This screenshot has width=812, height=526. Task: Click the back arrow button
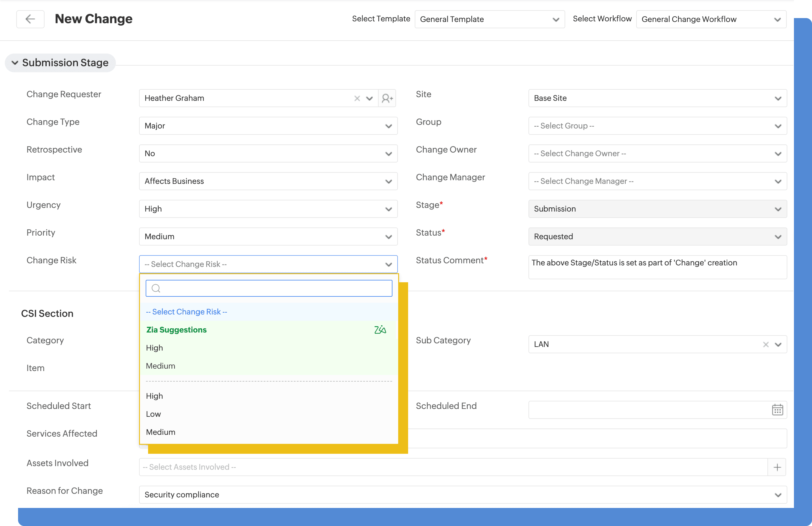(x=30, y=19)
